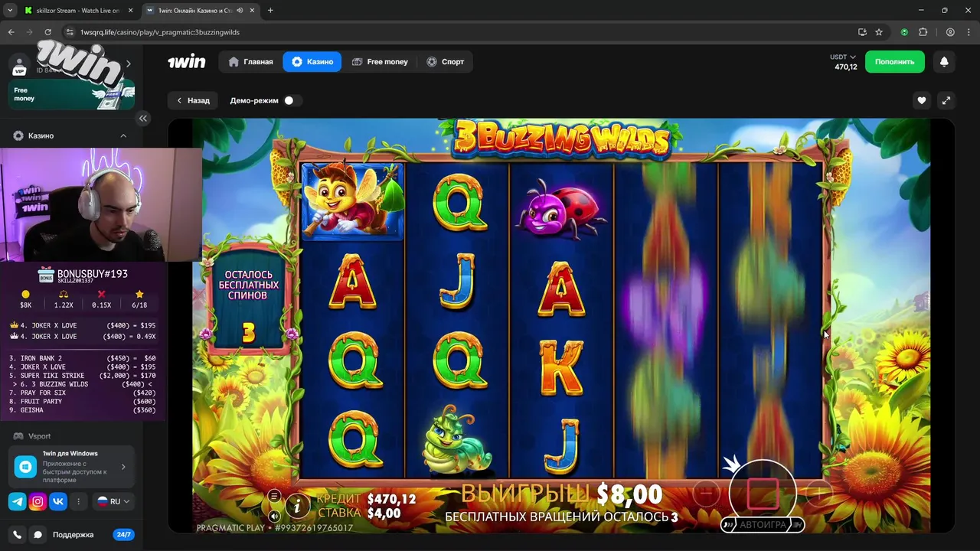Viewport: 980px width, 551px height.
Task: Open the Free money sidebar banner
Action: pos(71,94)
